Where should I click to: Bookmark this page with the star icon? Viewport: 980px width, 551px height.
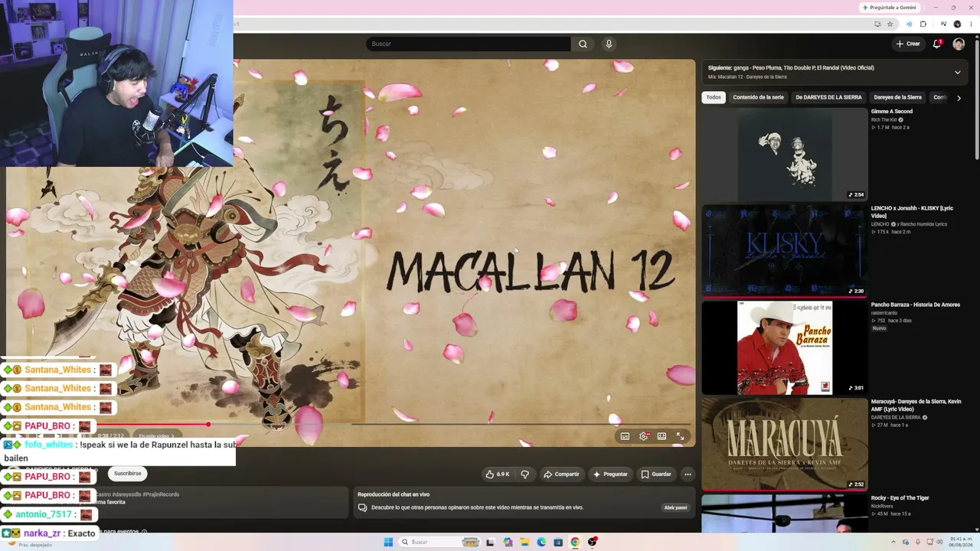click(890, 24)
